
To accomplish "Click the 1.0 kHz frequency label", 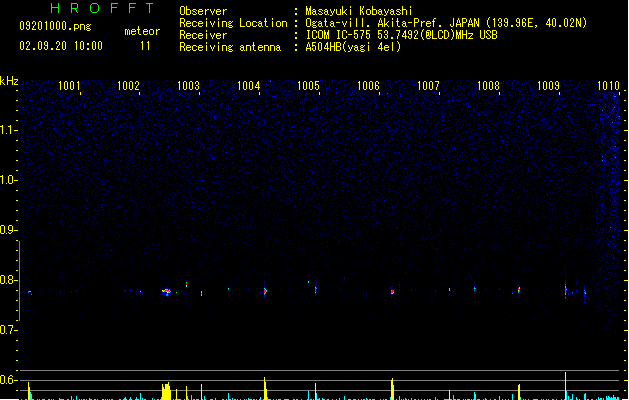I will pyautogui.click(x=8, y=180).
